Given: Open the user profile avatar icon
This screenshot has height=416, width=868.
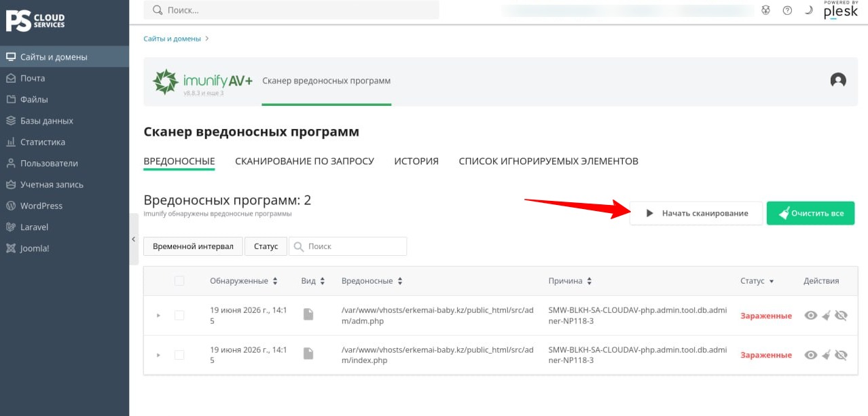Looking at the screenshot, I should [838, 80].
